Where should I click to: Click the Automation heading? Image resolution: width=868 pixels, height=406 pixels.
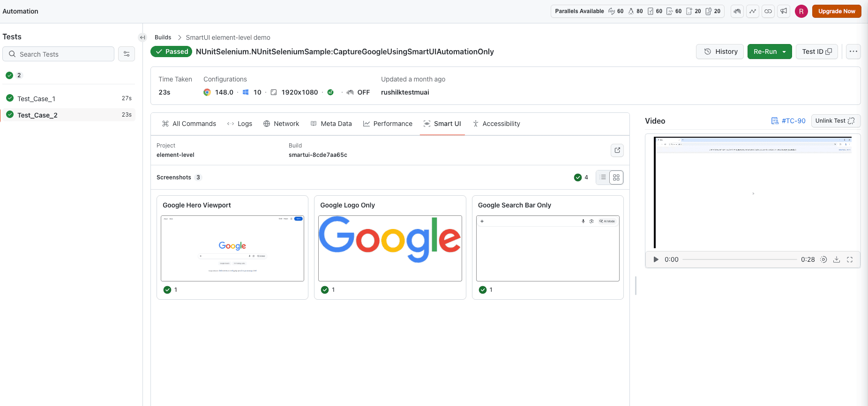point(21,11)
